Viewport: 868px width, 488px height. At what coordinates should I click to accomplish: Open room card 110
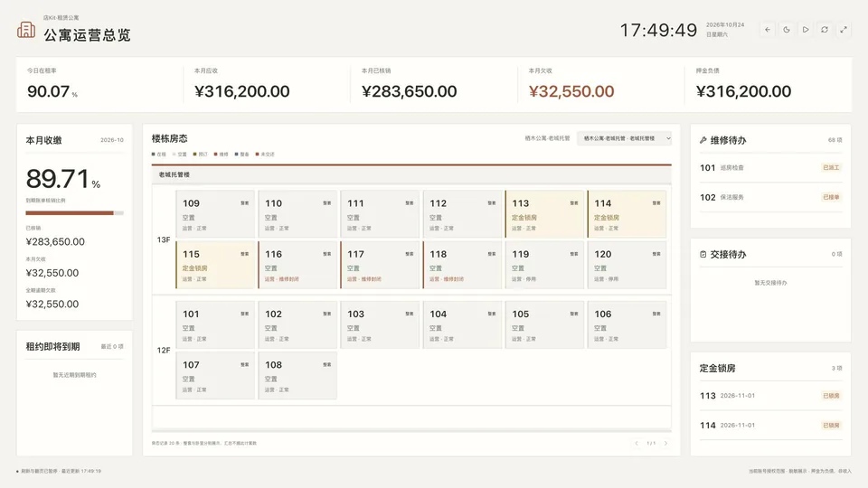point(297,214)
